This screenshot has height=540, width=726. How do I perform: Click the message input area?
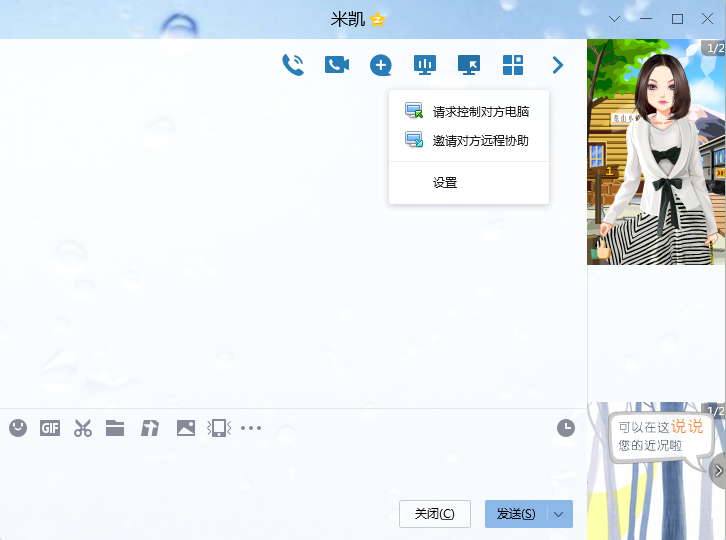(293, 468)
